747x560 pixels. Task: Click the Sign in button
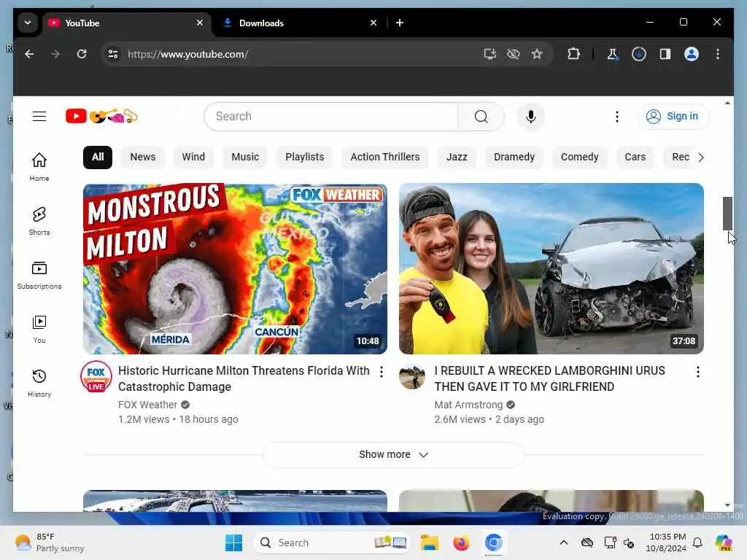[x=673, y=116]
